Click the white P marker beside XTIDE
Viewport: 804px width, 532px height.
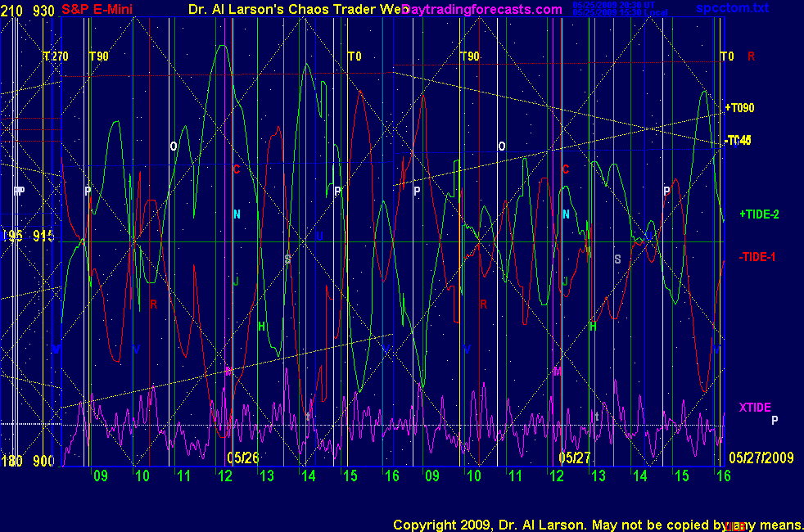pos(775,421)
